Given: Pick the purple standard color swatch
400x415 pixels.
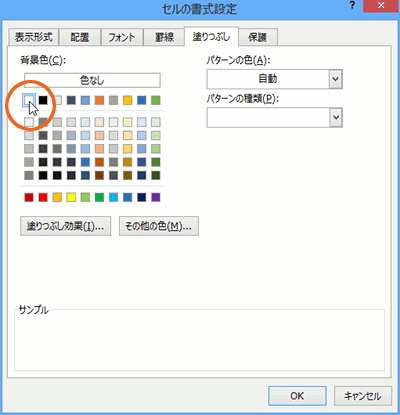Looking at the screenshot, I should point(156,197).
